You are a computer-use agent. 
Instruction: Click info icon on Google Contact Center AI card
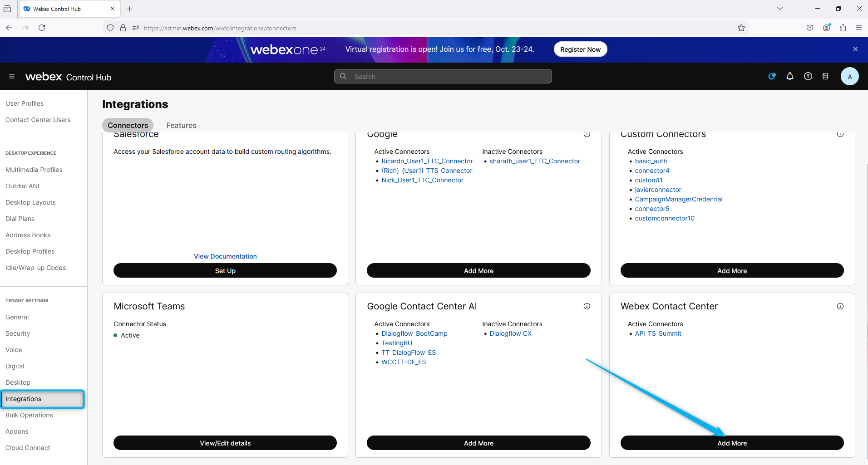pos(587,306)
